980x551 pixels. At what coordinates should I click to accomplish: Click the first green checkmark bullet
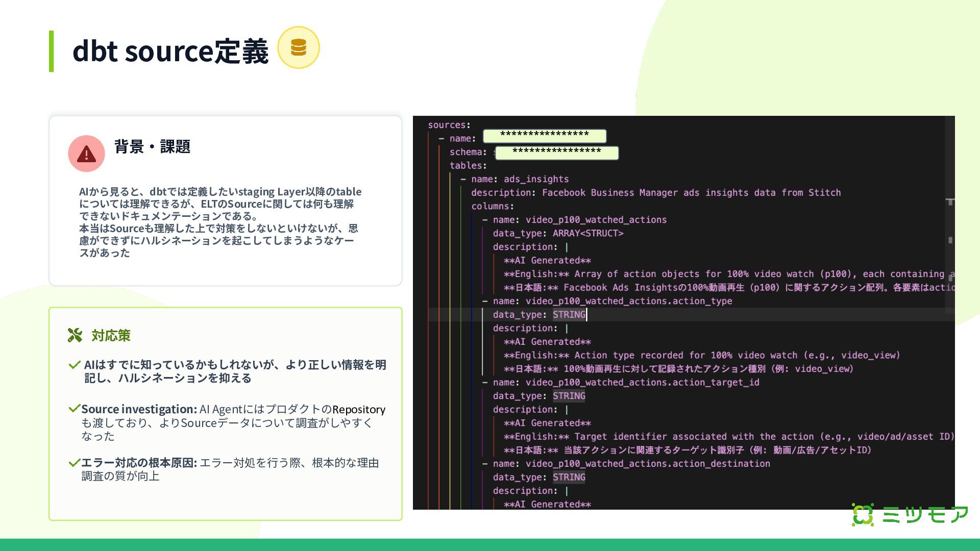pyautogui.click(x=75, y=365)
